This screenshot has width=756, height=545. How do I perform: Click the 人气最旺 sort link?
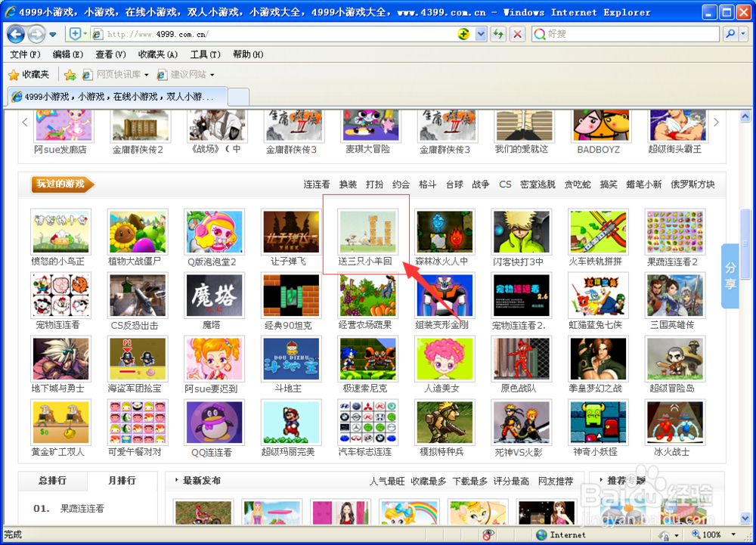pos(387,482)
